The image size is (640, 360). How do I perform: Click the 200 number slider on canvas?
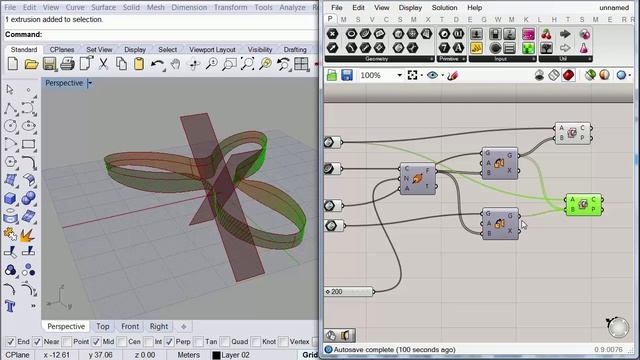[349, 291]
